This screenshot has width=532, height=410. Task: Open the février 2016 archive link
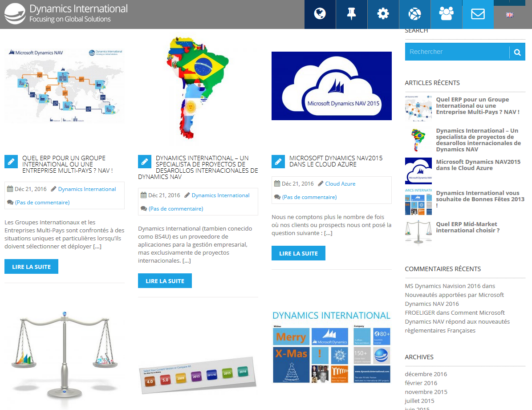tap(421, 383)
